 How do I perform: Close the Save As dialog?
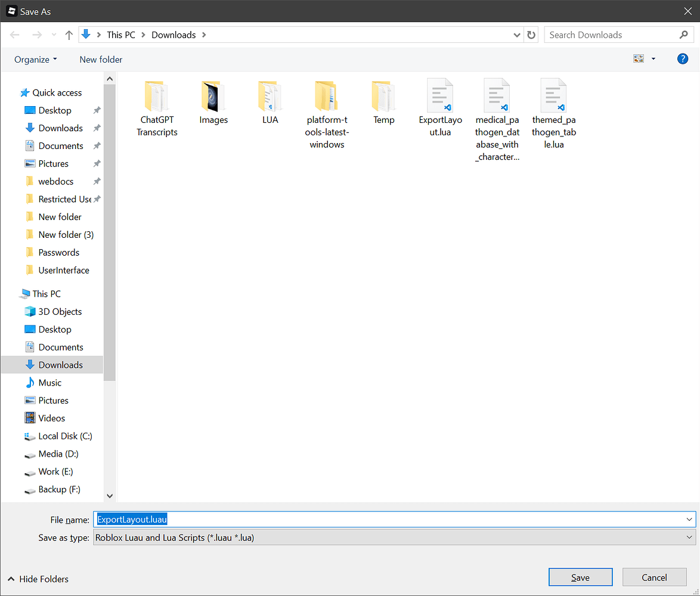point(688,11)
